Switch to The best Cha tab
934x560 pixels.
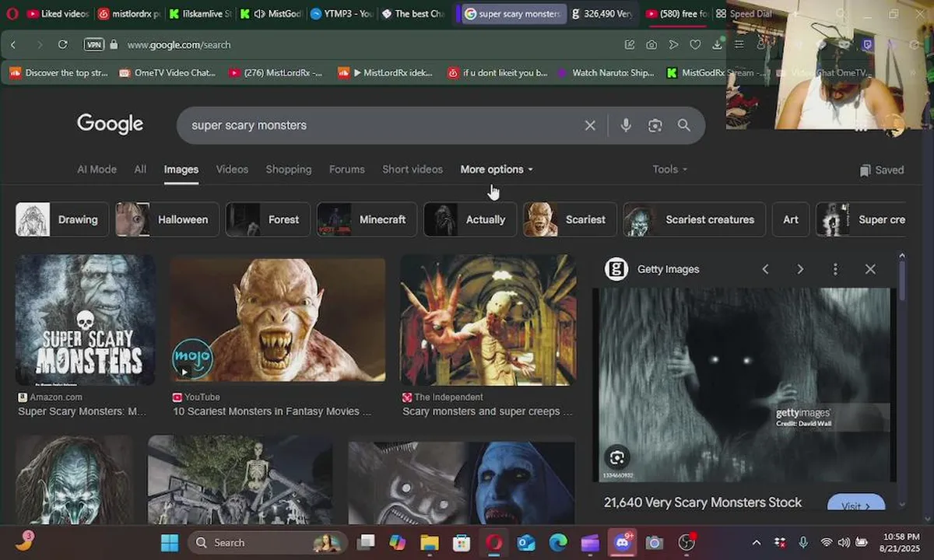pos(413,14)
